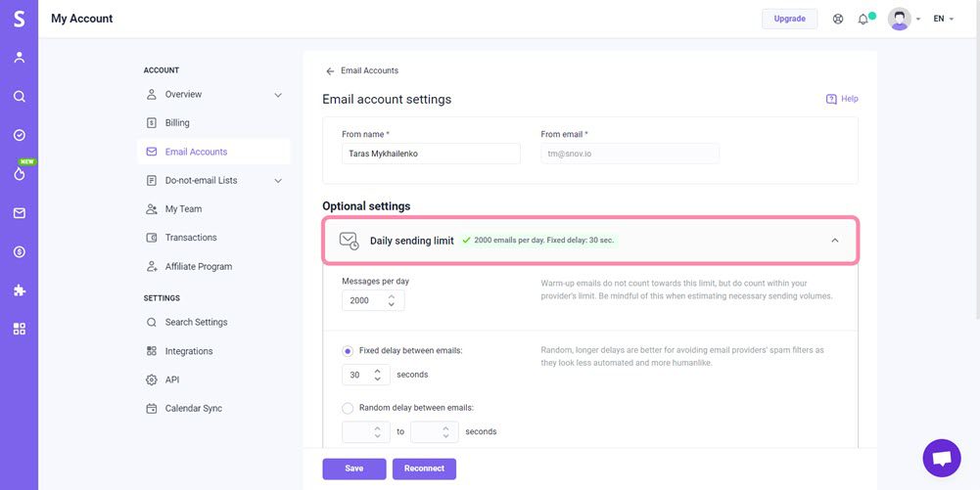Open the deals dollar icon in sidebar

pyautogui.click(x=20, y=251)
